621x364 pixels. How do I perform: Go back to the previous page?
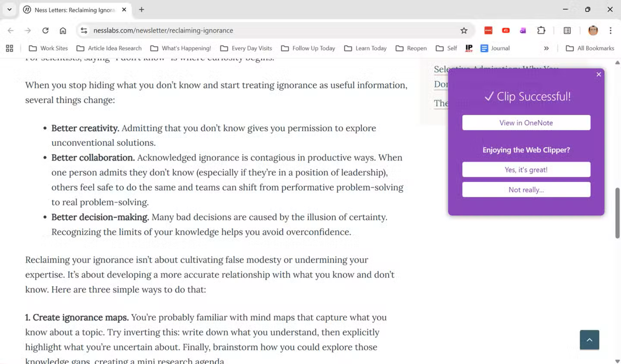pyautogui.click(x=11, y=31)
